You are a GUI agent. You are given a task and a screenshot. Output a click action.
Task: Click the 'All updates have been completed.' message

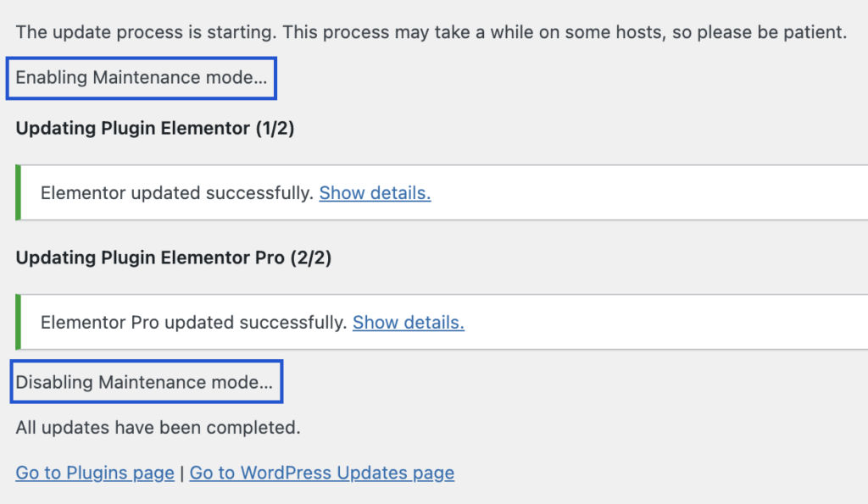[158, 428]
